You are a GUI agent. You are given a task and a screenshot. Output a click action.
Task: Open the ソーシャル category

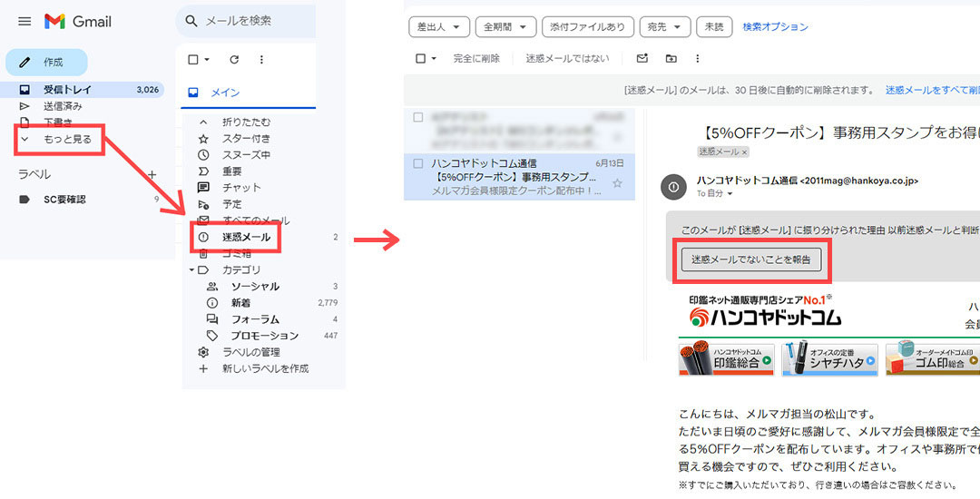(255, 286)
